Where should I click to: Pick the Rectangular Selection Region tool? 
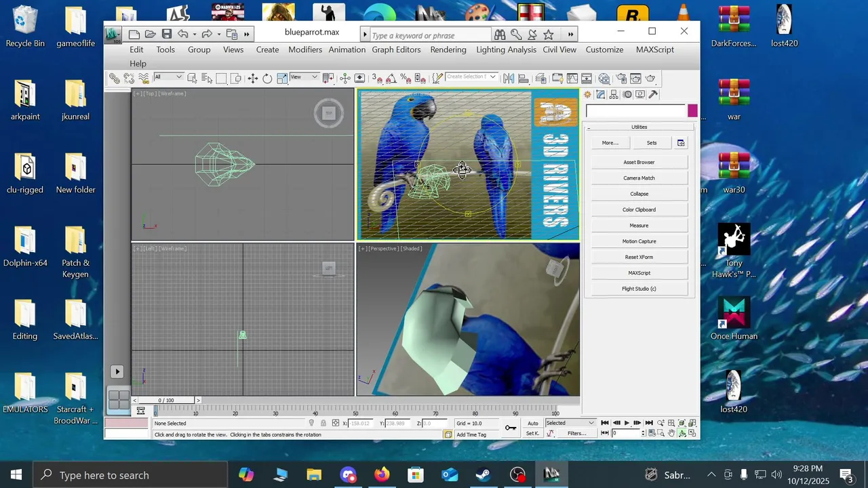[x=221, y=78]
